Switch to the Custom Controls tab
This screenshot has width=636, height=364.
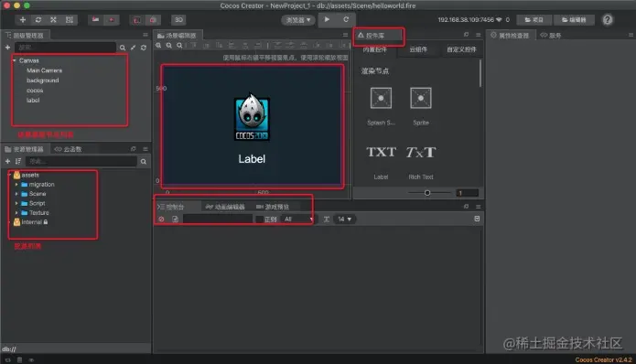point(461,49)
